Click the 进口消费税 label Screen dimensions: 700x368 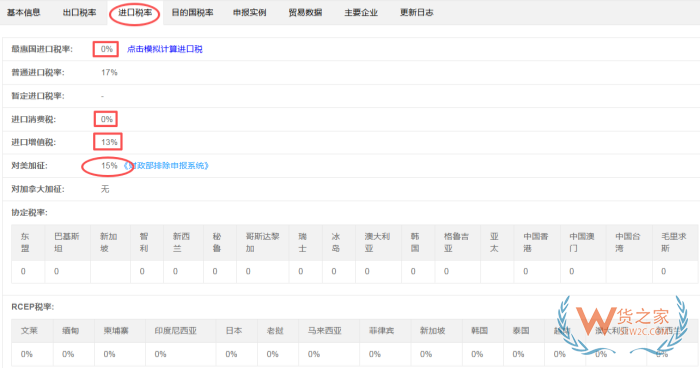pyautogui.click(x=33, y=119)
